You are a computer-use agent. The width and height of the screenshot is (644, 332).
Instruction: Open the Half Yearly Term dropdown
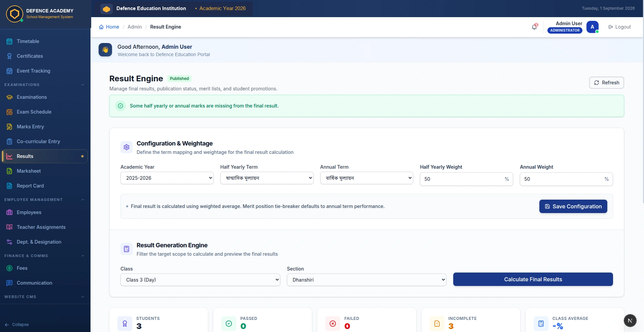point(267,178)
